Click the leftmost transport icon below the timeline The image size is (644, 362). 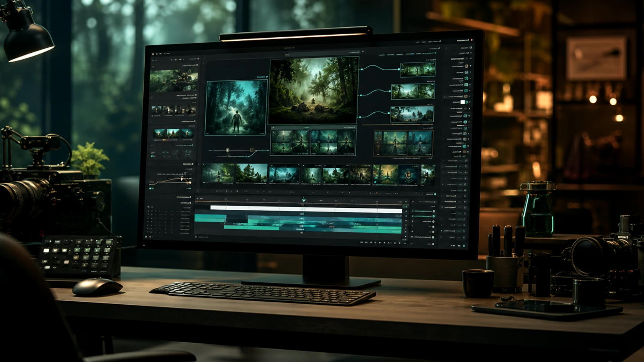pos(361,242)
